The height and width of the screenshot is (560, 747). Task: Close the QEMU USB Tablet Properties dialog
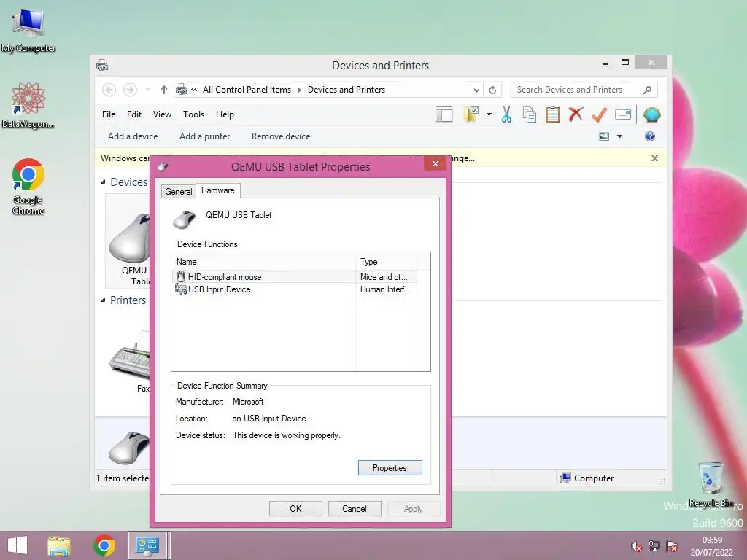[x=436, y=164]
